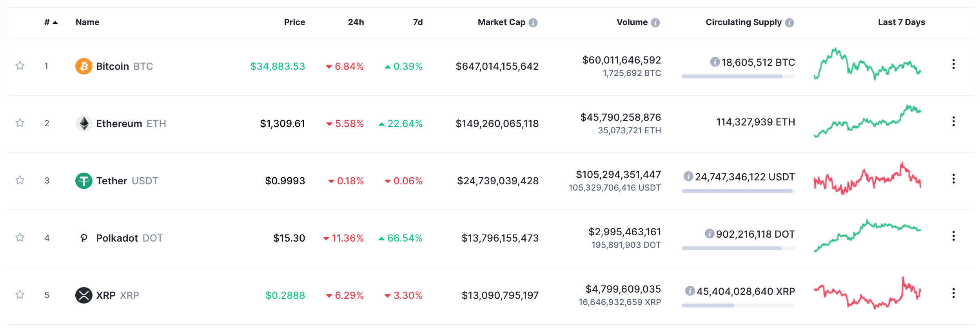The image size is (980, 331).
Task: Click the Bitcoin last 7 days sparkline chart
Action: 867,64
